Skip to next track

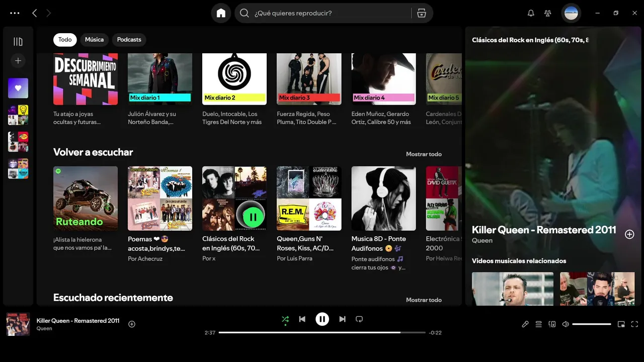tap(342, 319)
